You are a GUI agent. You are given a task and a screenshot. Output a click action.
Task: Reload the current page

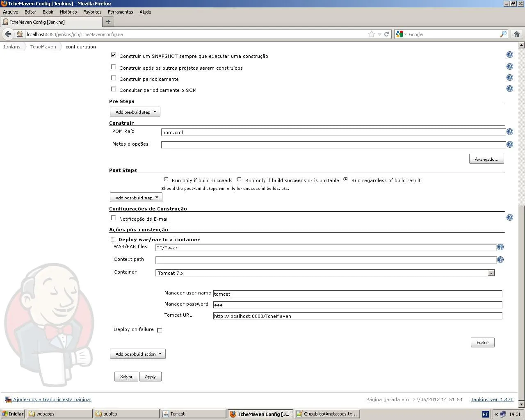click(x=386, y=34)
